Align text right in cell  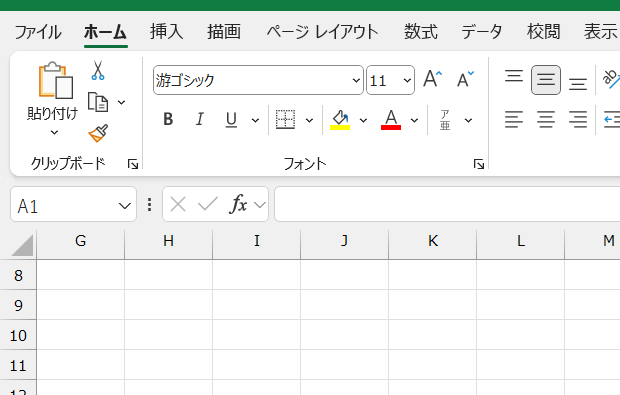[578, 119]
